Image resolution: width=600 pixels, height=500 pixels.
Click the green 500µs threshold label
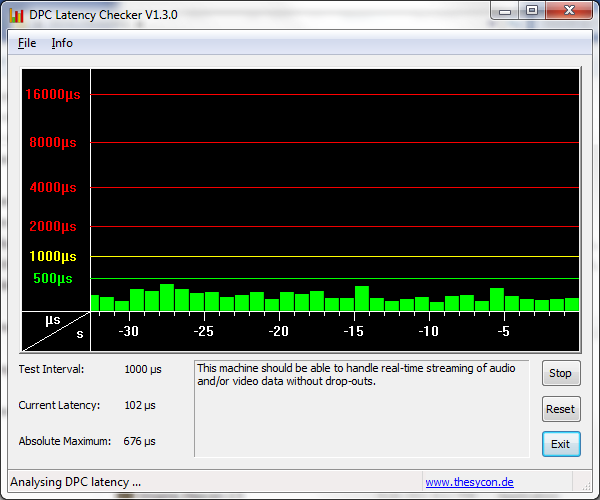coord(53,278)
